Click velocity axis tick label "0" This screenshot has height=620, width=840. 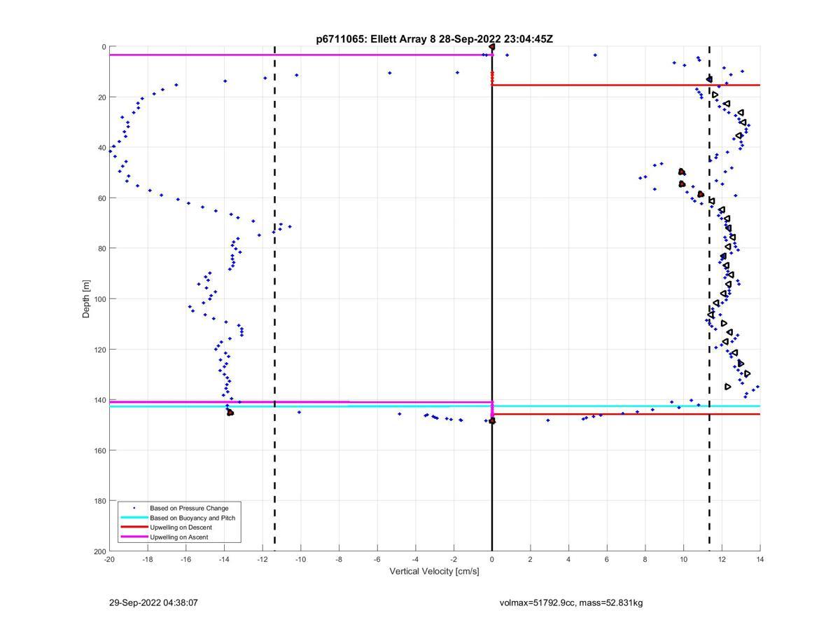point(492,559)
